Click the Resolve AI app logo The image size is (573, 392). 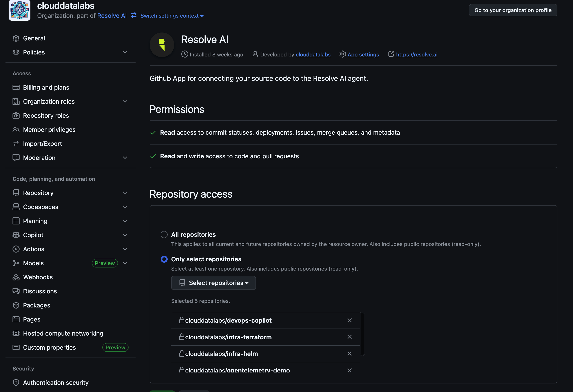(162, 45)
